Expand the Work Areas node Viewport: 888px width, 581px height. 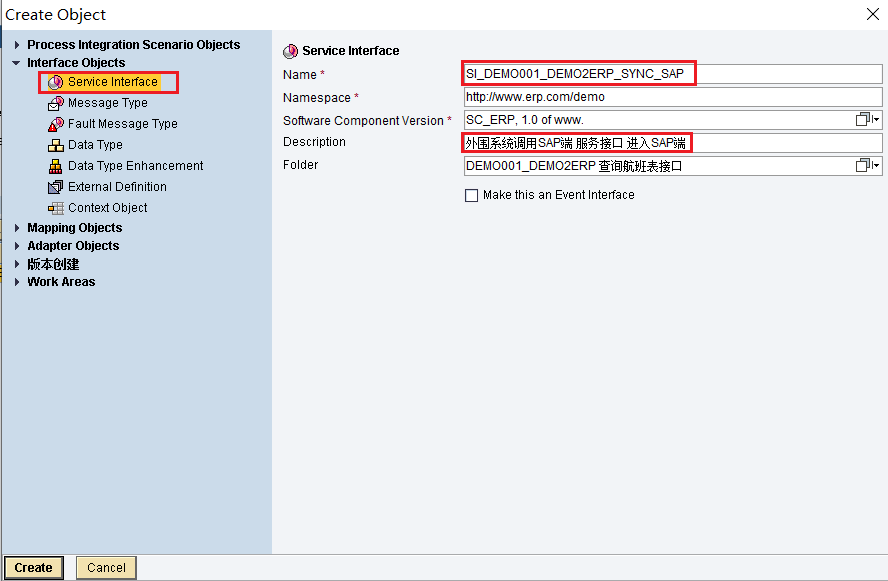(x=17, y=282)
